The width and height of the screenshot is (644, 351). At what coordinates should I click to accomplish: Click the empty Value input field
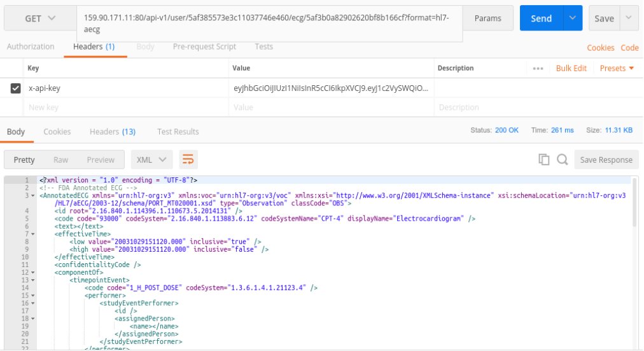(331, 107)
